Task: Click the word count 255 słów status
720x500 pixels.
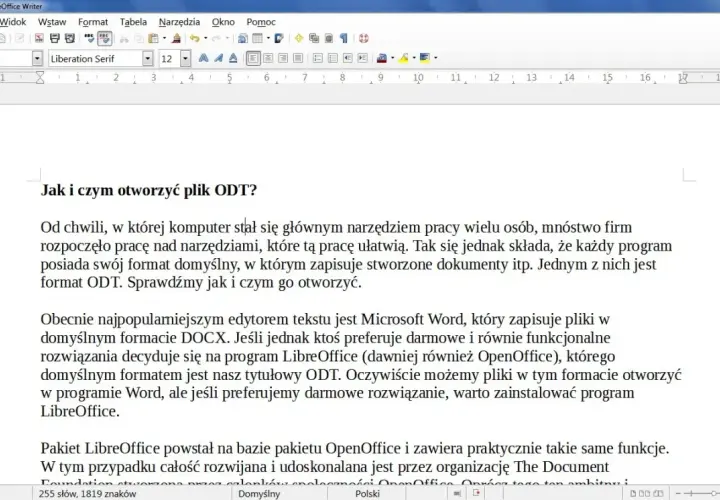Action: pos(87,494)
